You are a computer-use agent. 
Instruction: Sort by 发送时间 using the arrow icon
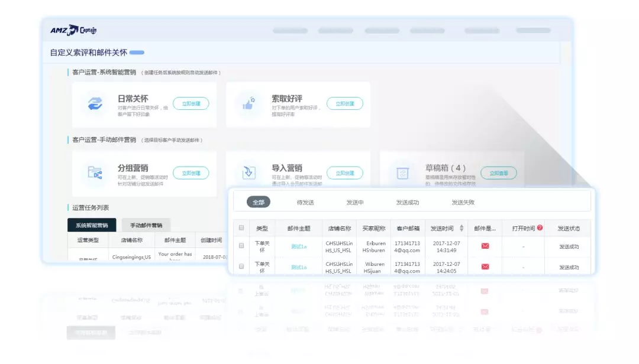click(x=461, y=228)
